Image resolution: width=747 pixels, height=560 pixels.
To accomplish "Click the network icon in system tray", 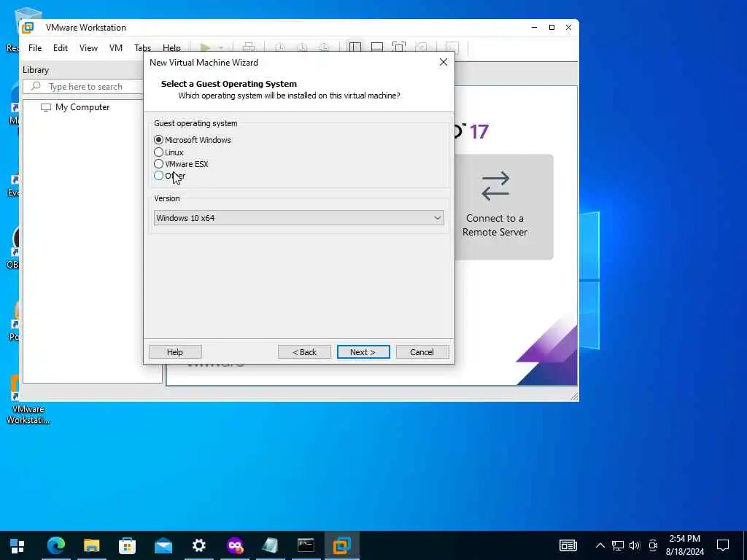I will point(618,545).
